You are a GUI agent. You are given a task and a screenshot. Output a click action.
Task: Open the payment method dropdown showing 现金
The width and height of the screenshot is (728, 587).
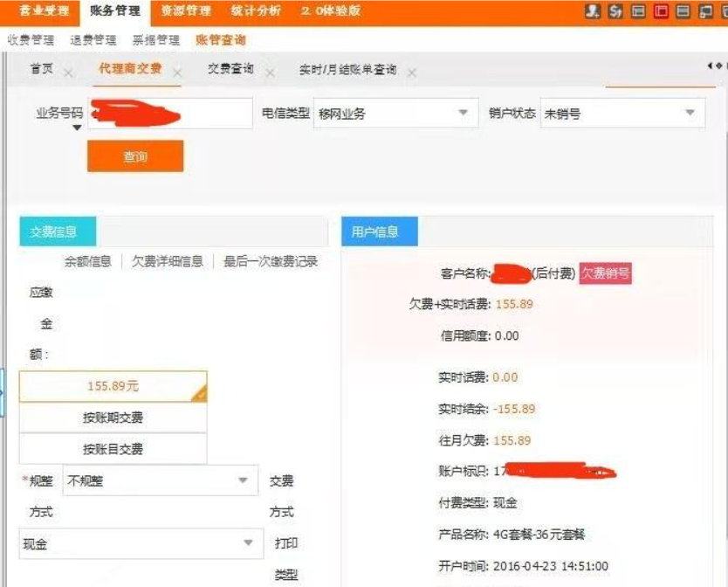pyautogui.click(x=141, y=543)
